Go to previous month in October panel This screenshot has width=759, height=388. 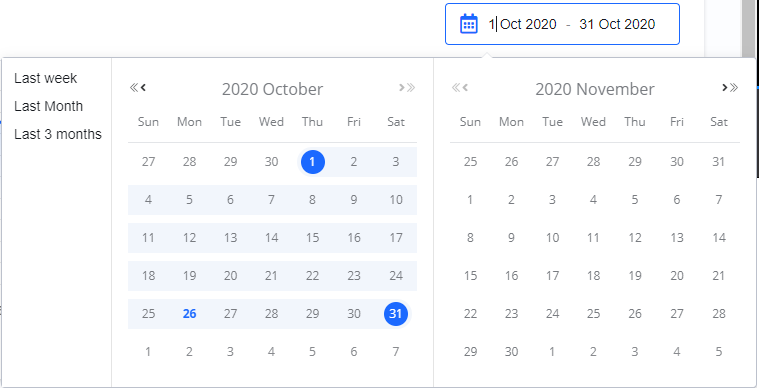click(x=143, y=88)
